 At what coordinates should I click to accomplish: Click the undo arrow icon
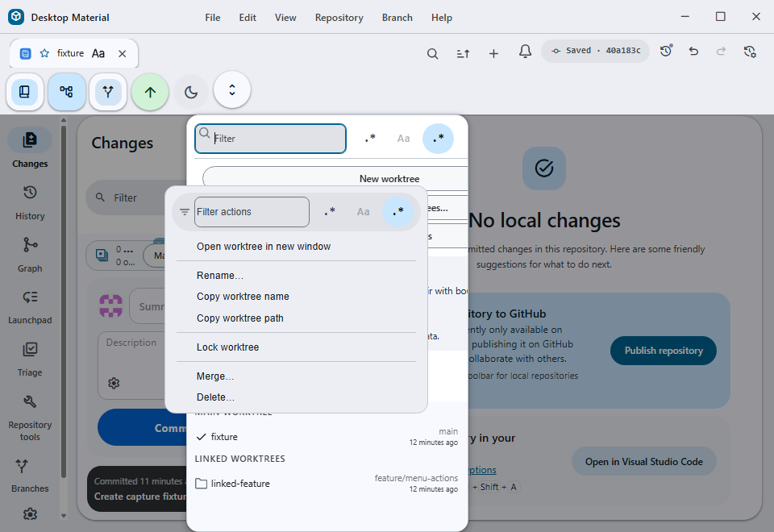pyautogui.click(x=693, y=51)
